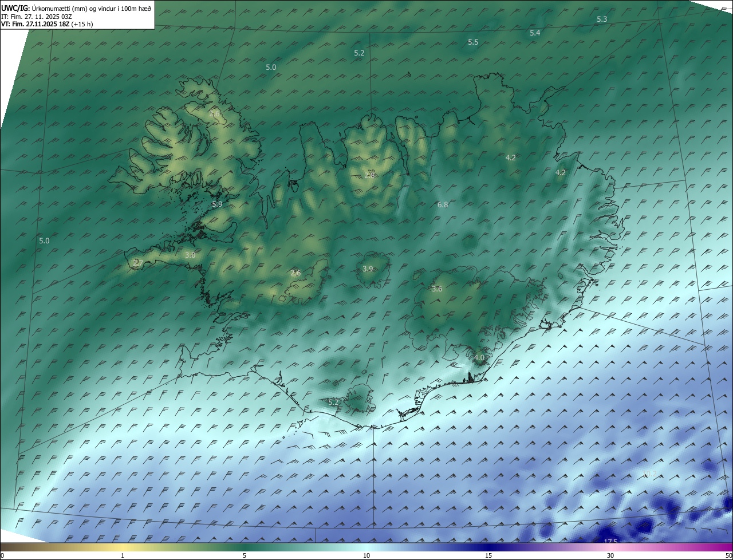Click the colorbar tick label 5
733x560 pixels.
245,556
